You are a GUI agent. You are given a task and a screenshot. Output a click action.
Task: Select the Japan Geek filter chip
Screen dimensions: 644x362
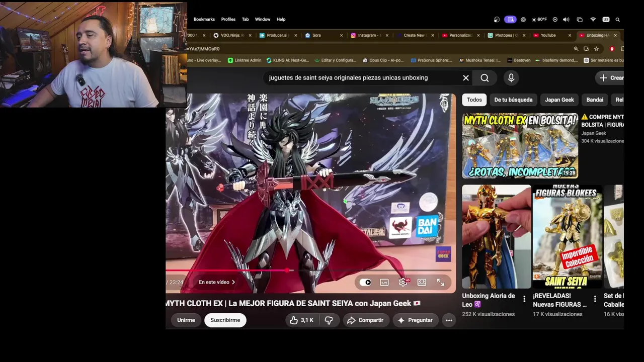click(559, 100)
